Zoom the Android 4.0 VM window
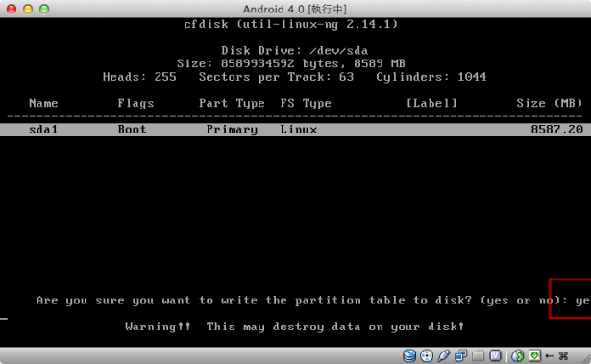 click(x=44, y=9)
